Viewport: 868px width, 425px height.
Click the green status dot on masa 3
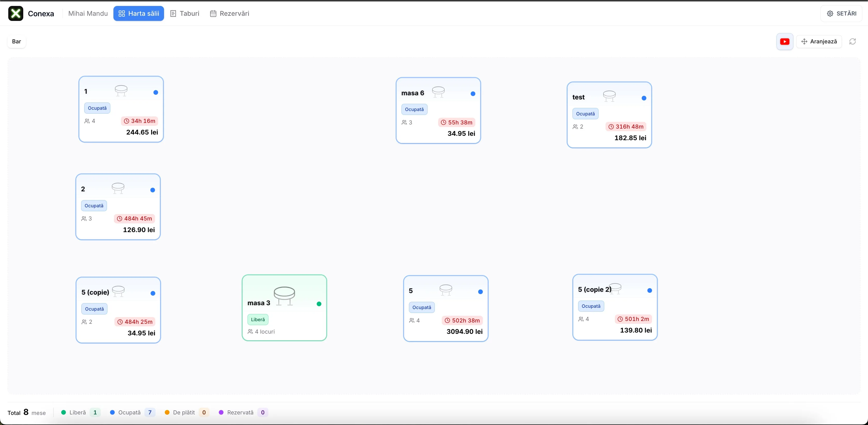pos(319,304)
